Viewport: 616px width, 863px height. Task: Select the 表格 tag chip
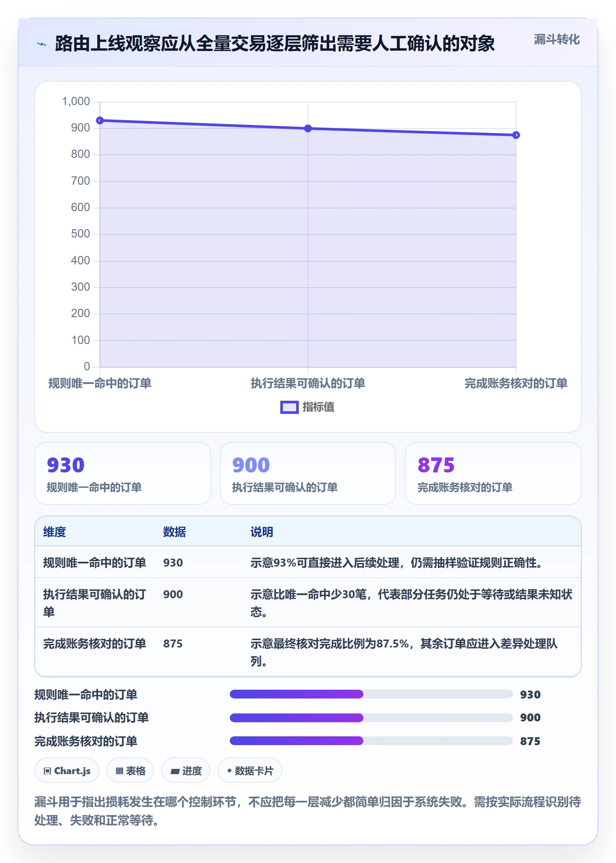[x=130, y=771]
